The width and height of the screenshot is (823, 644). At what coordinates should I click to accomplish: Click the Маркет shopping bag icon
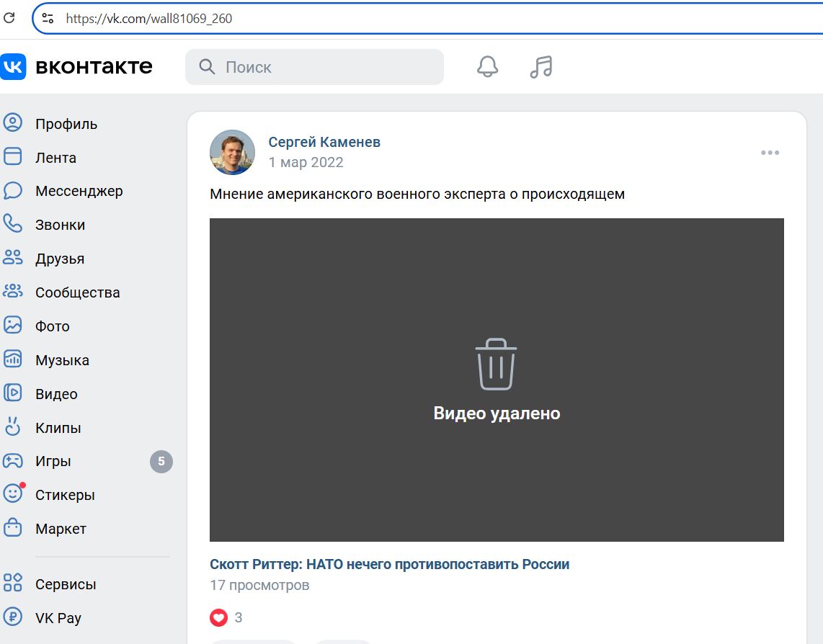[x=12, y=528]
